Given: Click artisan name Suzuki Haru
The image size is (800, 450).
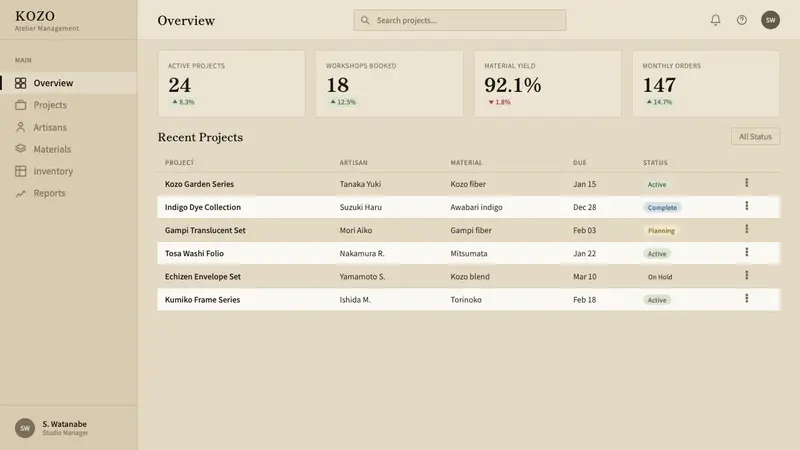Looking at the screenshot, I should 361,207.
